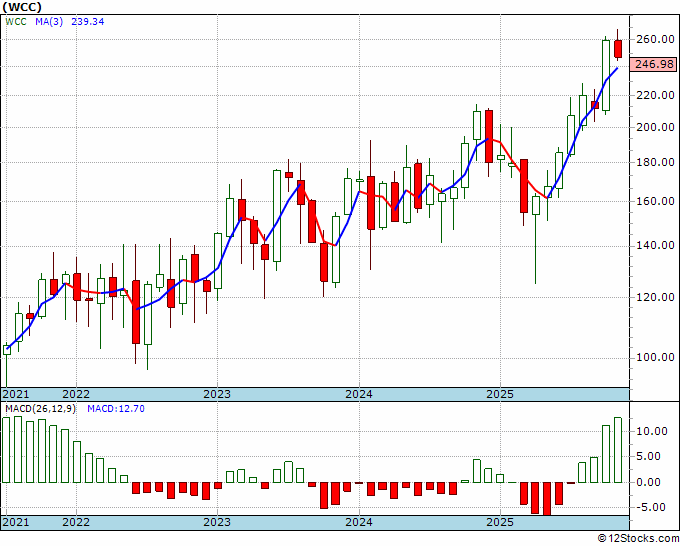Screen dimensions: 680x546
Task: Select the WCC legend label
Action: tap(16, 22)
